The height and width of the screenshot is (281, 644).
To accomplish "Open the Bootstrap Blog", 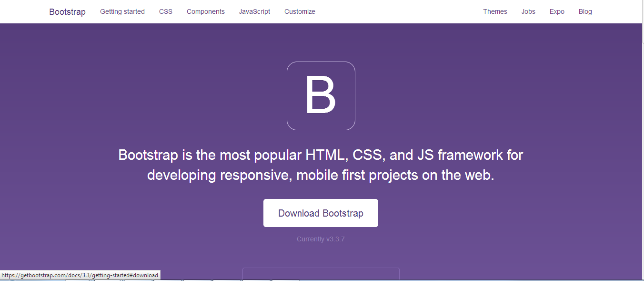I will coord(585,11).
